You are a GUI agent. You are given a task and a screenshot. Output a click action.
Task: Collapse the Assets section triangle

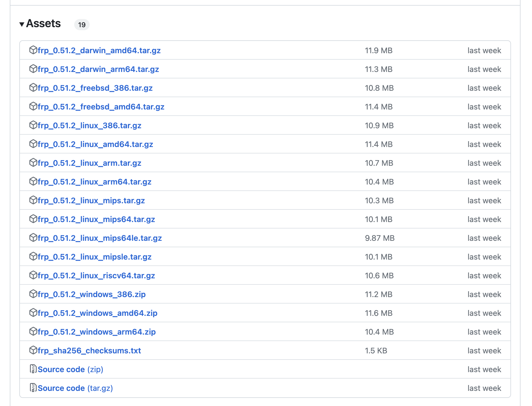coord(22,24)
